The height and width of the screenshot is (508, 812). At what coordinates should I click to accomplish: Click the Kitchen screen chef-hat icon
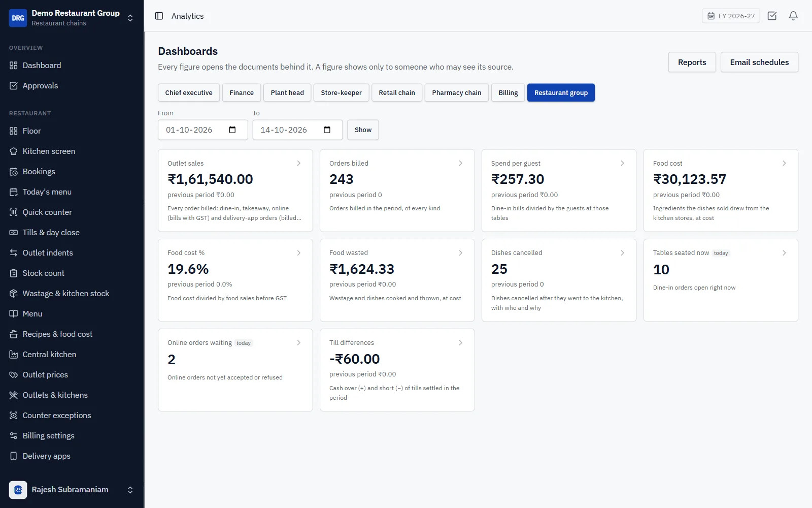click(14, 151)
